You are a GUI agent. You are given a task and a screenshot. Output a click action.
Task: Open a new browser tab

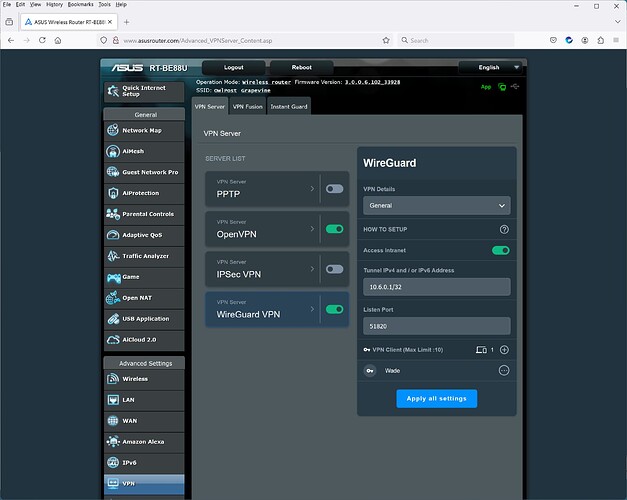pos(126,22)
